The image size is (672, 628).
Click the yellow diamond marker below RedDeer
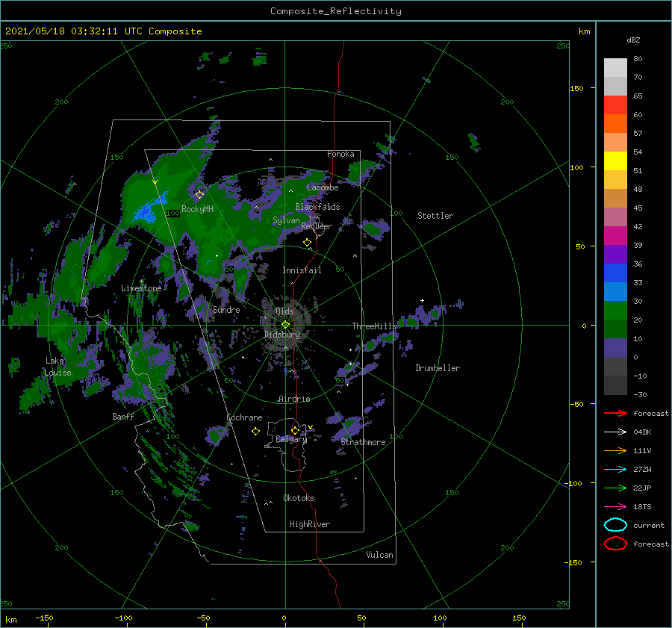pos(307,243)
